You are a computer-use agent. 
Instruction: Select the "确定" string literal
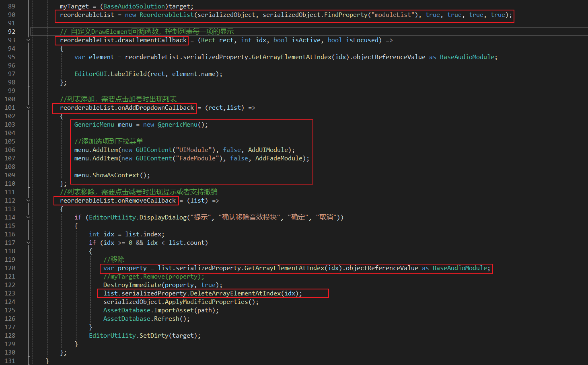[x=298, y=217]
